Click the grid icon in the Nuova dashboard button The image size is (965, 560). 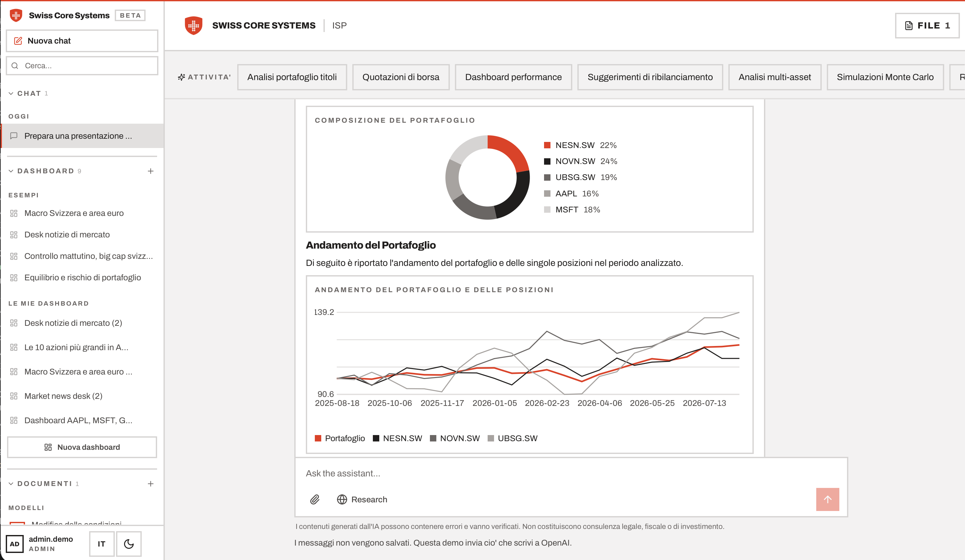tap(48, 447)
